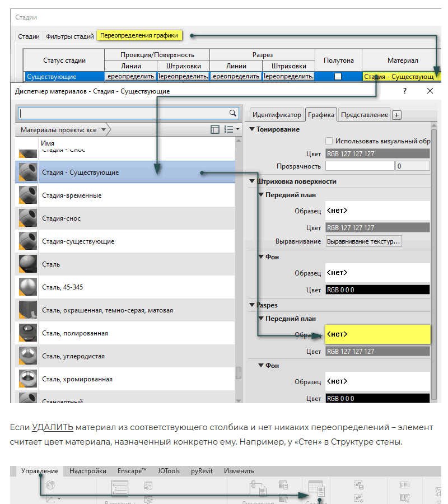448x504 pixels.
Task: Switch to the Представление tab
Action: [x=365, y=115]
